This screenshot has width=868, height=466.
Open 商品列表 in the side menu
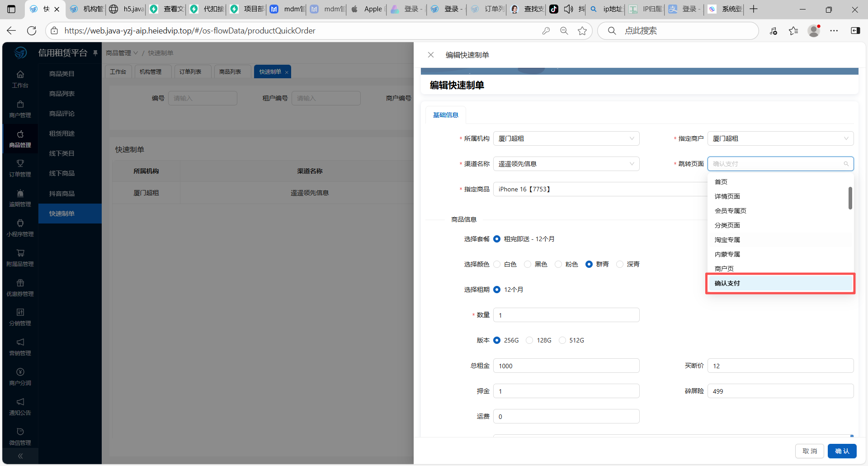pos(62,94)
